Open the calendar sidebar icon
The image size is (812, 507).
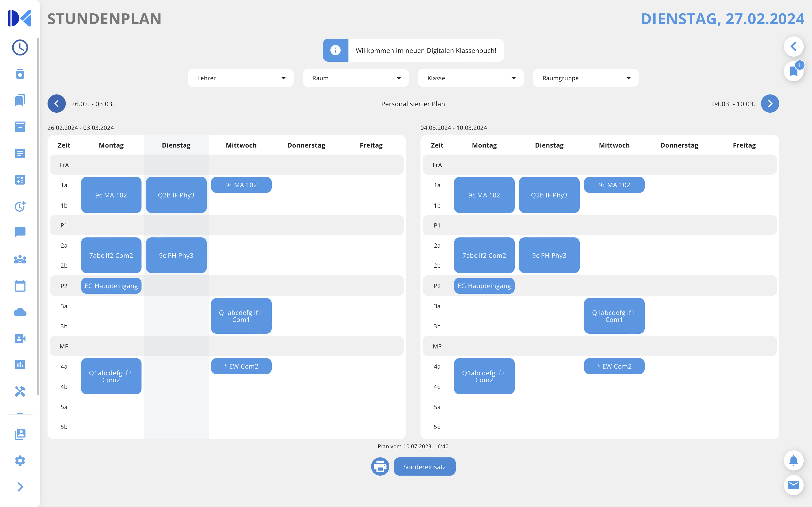pyautogui.click(x=20, y=286)
